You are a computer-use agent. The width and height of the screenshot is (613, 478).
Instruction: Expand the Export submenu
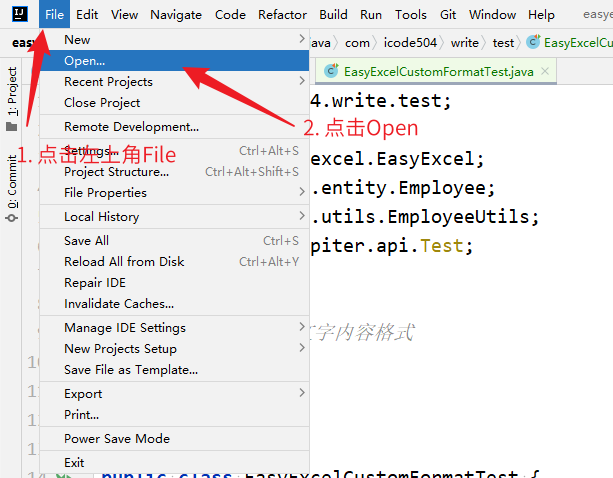302,393
